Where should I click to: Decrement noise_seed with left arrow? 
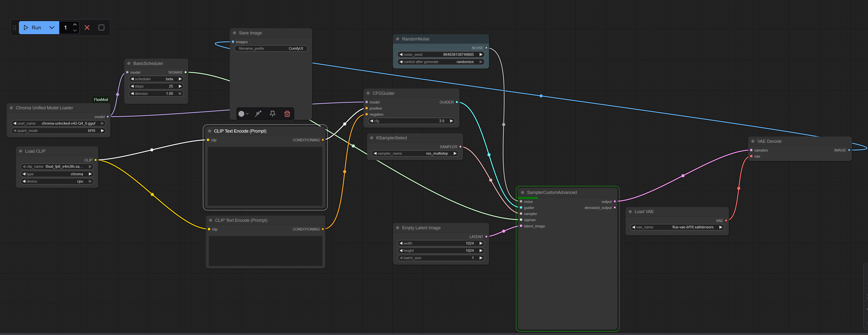coord(401,54)
